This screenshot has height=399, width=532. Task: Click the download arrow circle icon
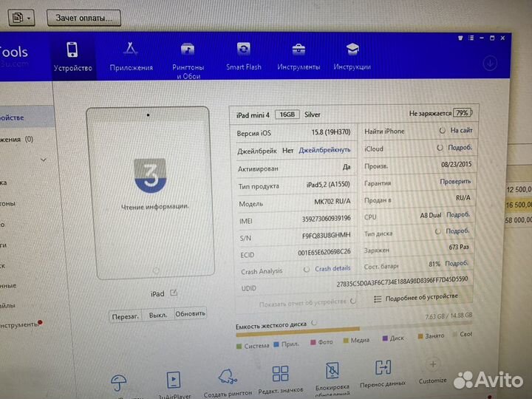click(490, 63)
